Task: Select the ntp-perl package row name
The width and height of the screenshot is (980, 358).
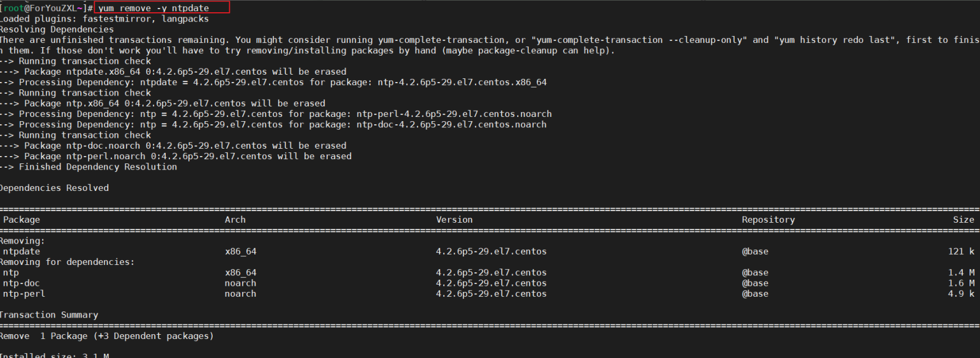Action: [24, 294]
